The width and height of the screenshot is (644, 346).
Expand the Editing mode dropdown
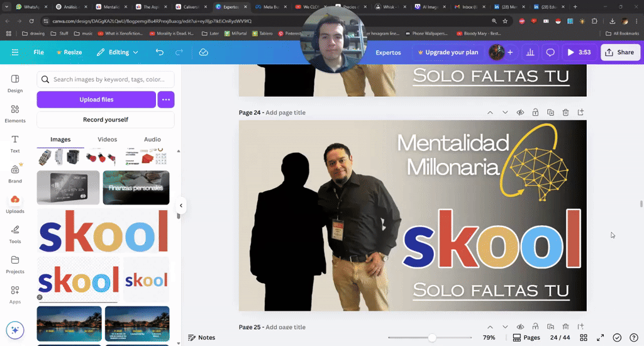point(118,52)
